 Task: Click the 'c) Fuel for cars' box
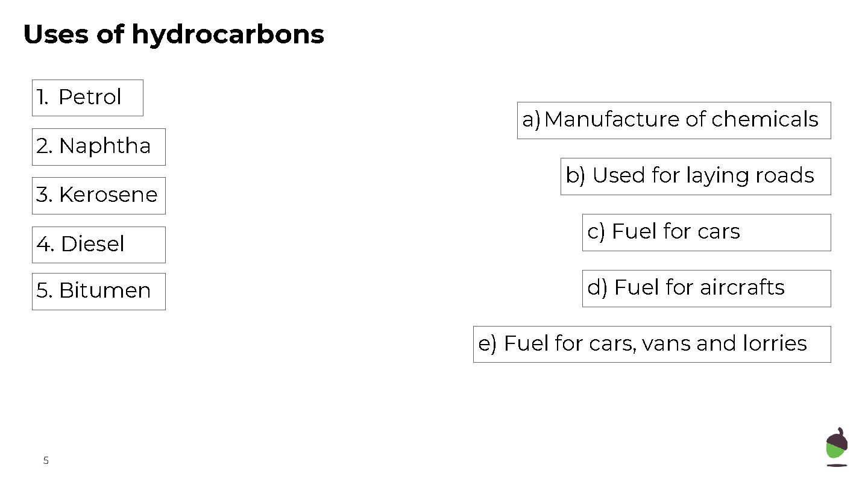pyautogui.click(x=706, y=232)
